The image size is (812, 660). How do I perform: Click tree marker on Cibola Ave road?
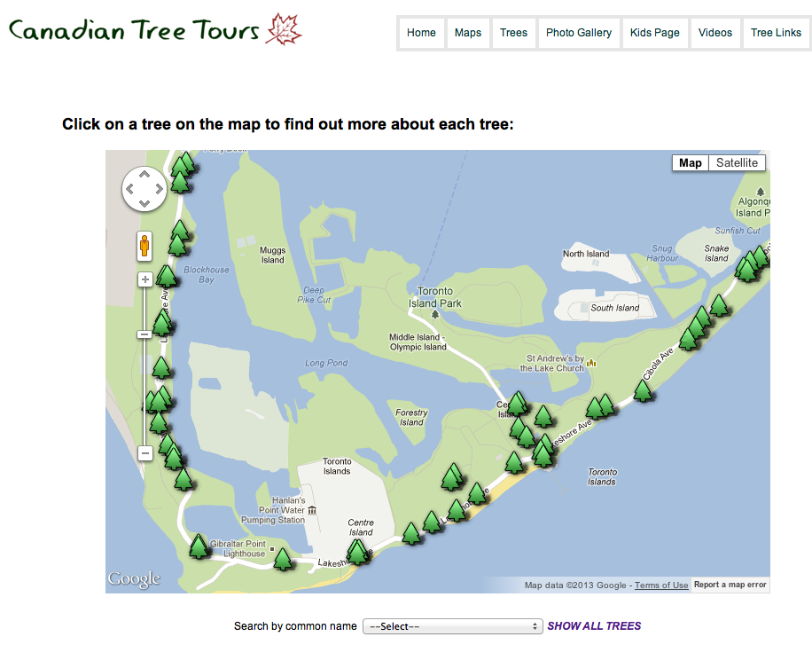[x=643, y=391]
